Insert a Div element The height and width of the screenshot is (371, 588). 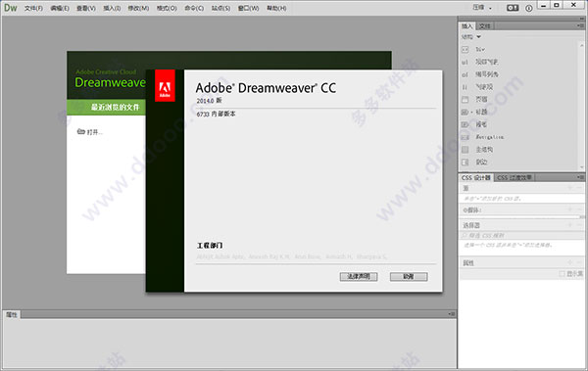(x=480, y=49)
